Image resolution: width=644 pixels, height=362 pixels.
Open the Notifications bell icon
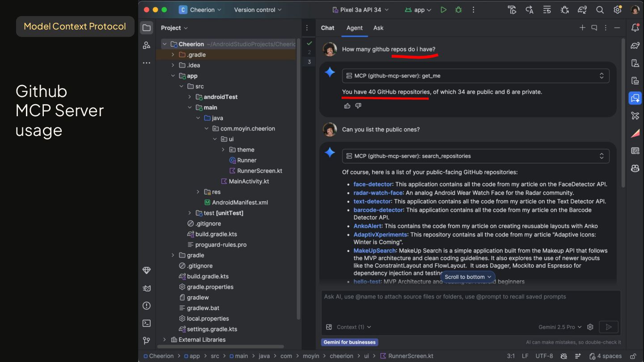click(x=635, y=28)
